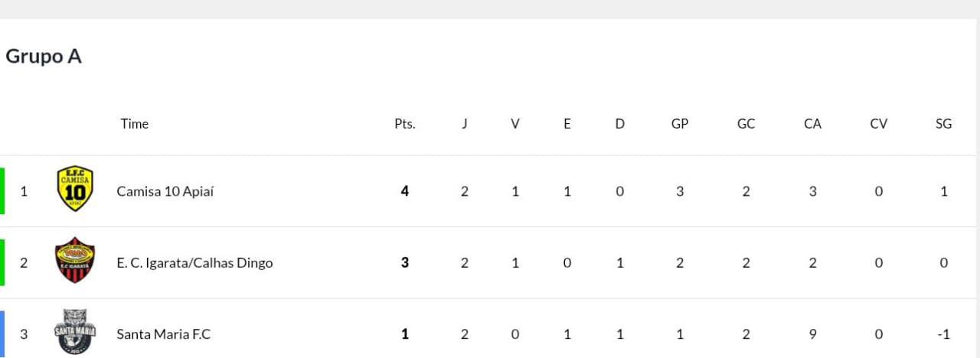Click the green qualification marker beside rank 1
The width and height of the screenshot is (980, 358).
click(x=2, y=190)
